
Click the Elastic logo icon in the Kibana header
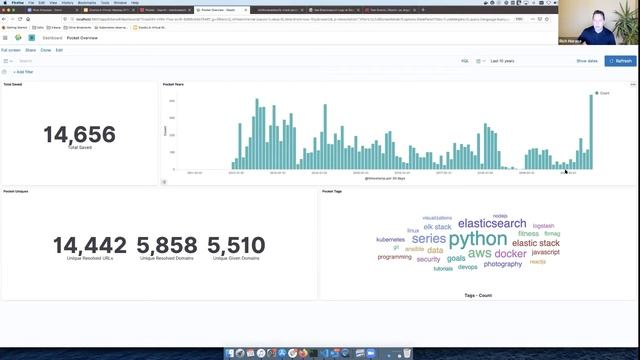[x=18, y=38]
